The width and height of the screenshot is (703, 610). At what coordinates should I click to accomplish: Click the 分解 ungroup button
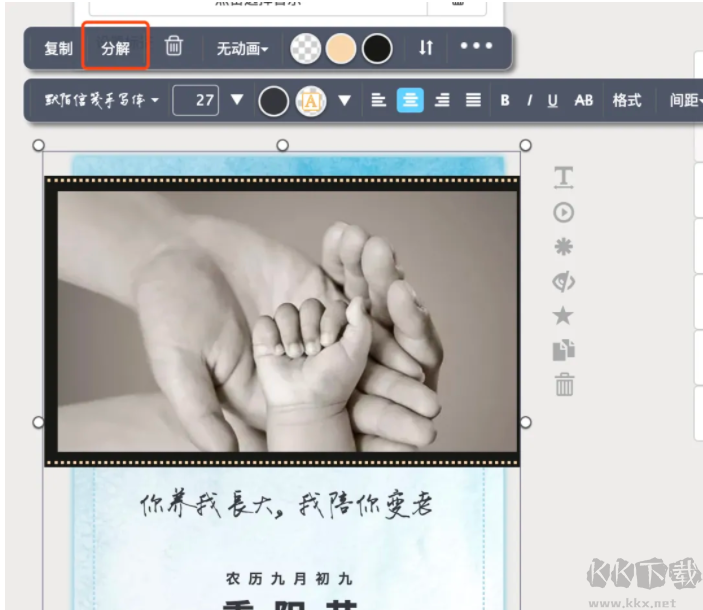coord(115,48)
